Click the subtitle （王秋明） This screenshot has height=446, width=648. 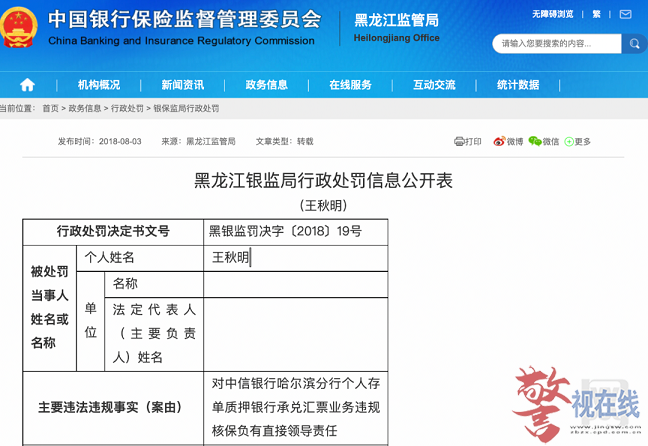(324, 205)
